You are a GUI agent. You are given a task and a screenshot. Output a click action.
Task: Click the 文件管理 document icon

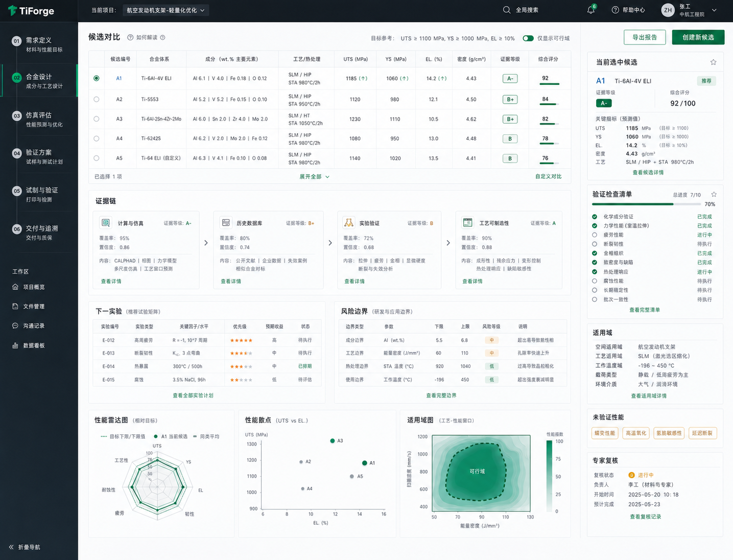tap(15, 306)
